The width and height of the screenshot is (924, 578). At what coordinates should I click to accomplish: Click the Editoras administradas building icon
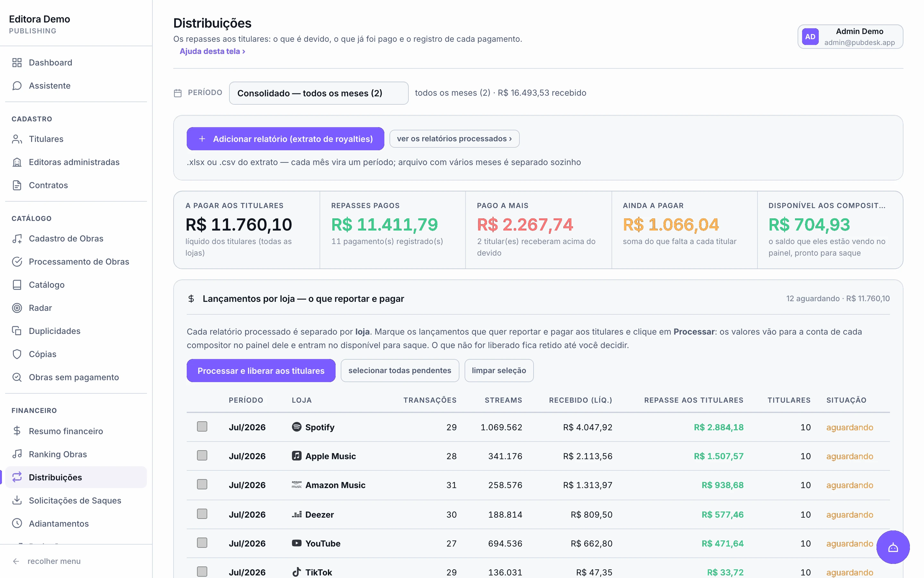[x=17, y=162]
